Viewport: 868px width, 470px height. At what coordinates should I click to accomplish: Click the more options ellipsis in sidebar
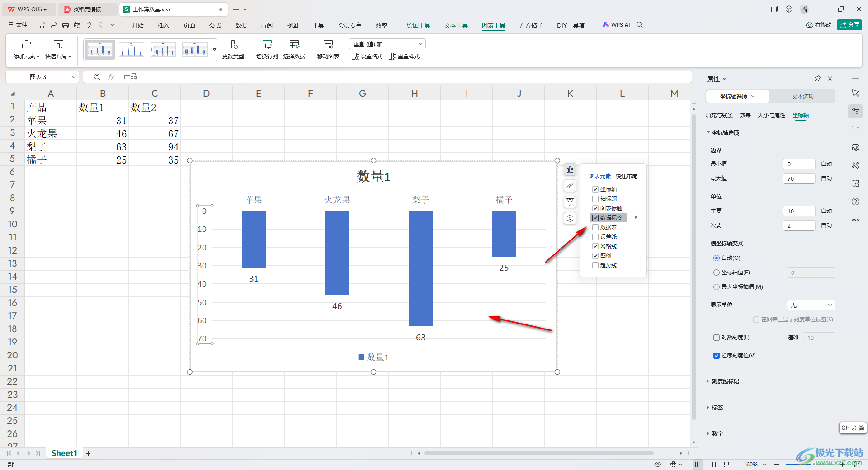pos(855,220)
